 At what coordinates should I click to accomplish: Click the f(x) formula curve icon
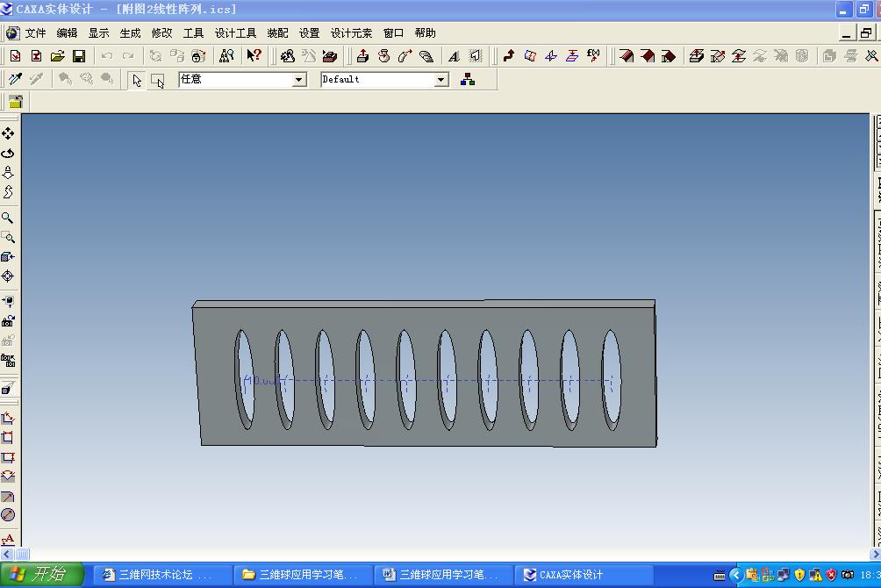[593, 55]
